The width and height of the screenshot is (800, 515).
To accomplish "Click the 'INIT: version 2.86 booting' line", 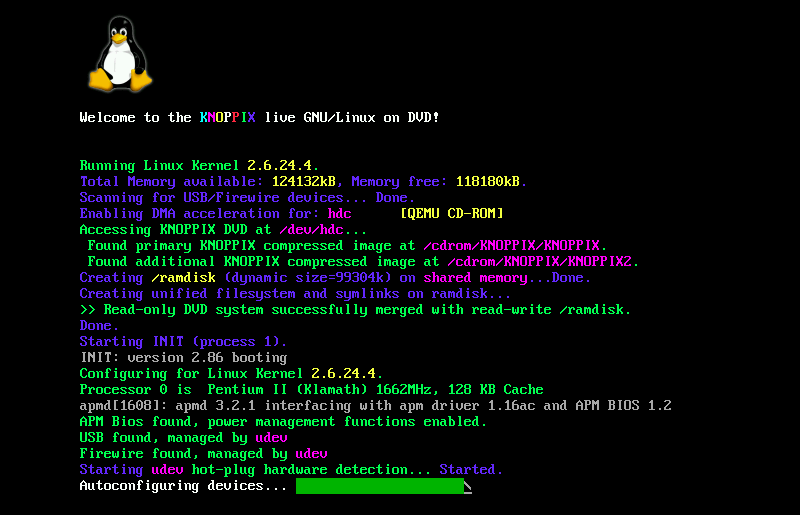I will [183, 357].
